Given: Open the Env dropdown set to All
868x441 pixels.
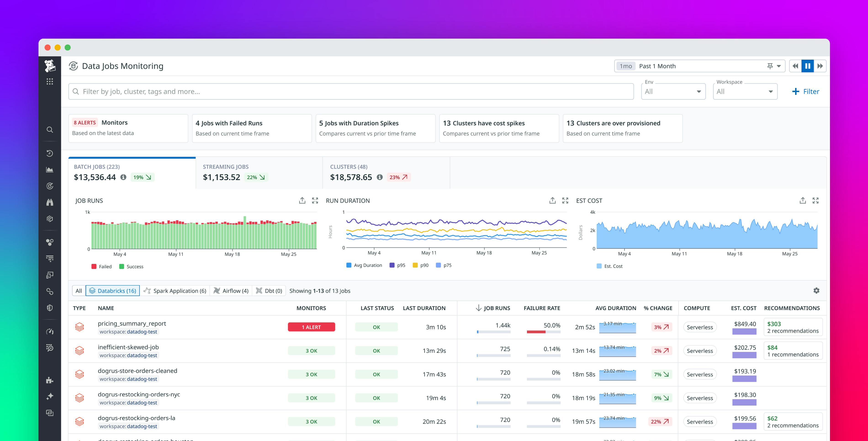Looking at the screenshot, I should 673,91.
